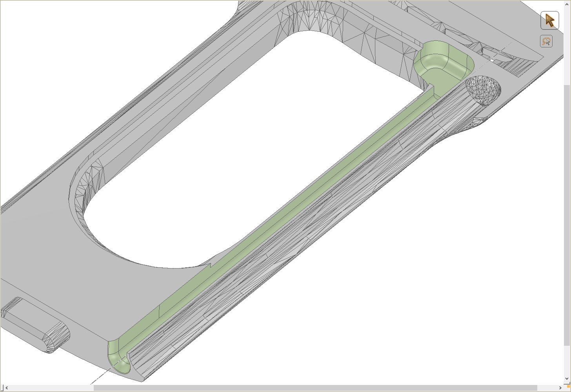Click the split handle left of horizontal scrollbar
The image size is (571, 392).
tap(2, 388)
